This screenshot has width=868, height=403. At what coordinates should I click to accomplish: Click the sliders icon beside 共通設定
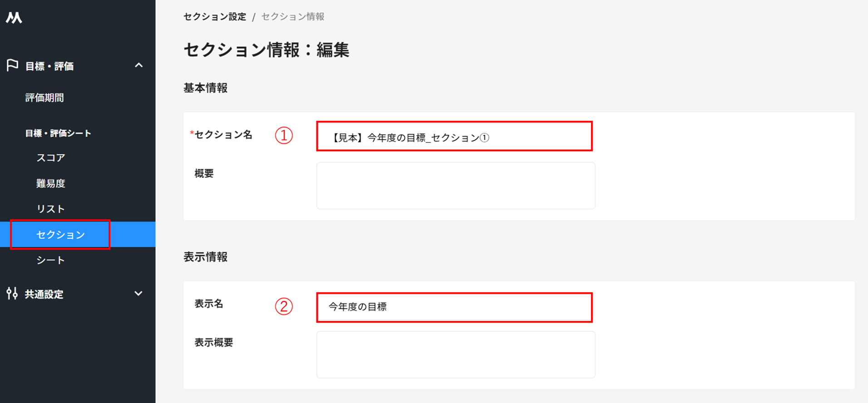(12, 294)
